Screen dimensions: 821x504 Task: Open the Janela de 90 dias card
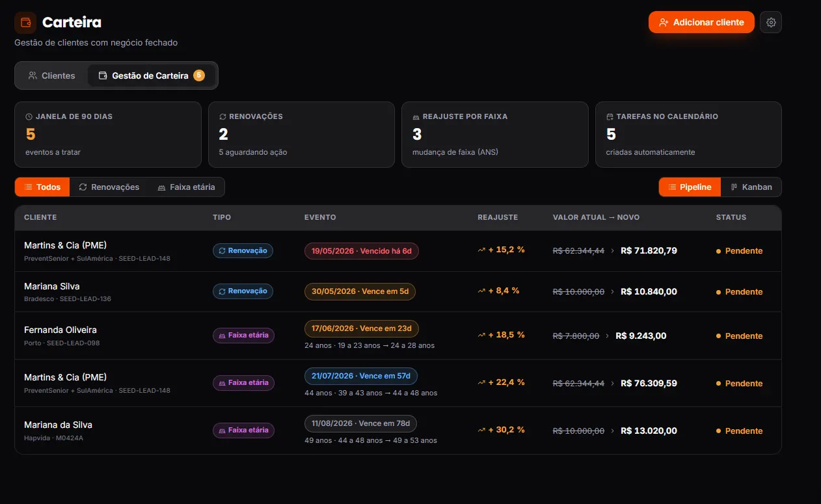(x=108, y=135)
